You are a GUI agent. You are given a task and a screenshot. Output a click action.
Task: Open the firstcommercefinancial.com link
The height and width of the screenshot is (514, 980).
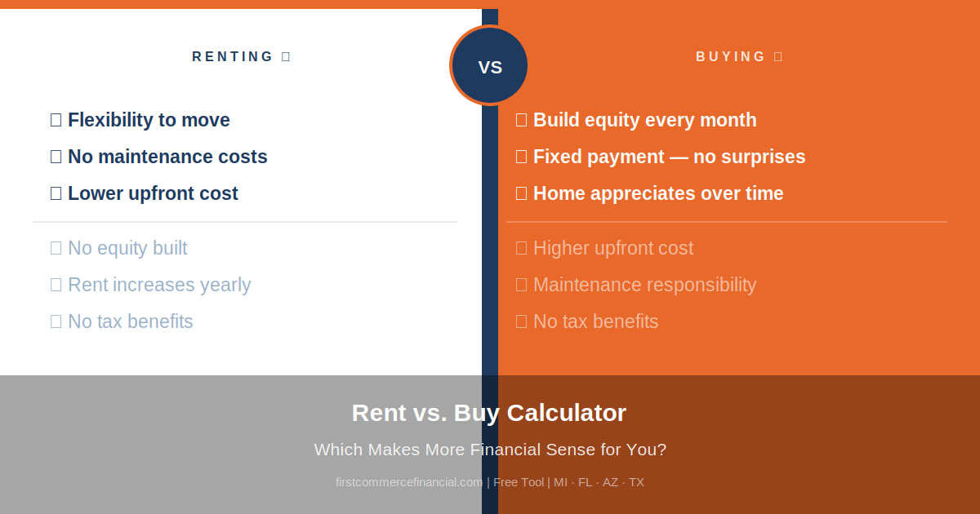click(x=409, y=482)
